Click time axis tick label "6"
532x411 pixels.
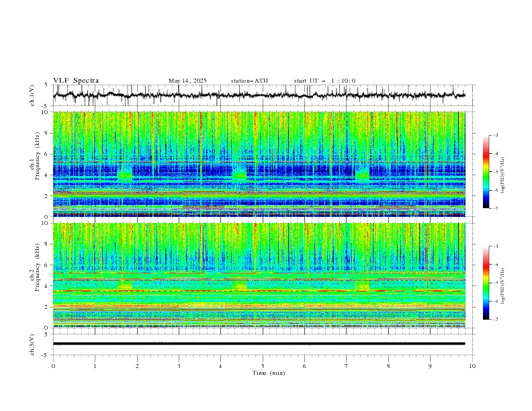(x=304, y=366)
